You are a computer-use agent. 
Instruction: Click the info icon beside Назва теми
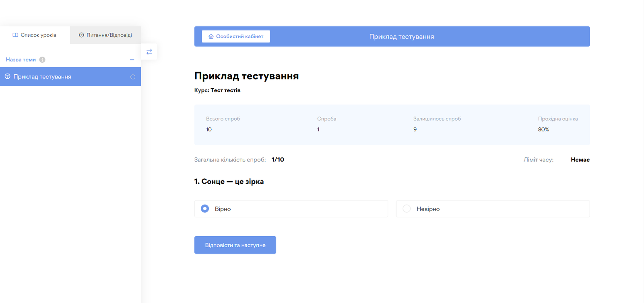pyautogui.click(x=42, y=60)
